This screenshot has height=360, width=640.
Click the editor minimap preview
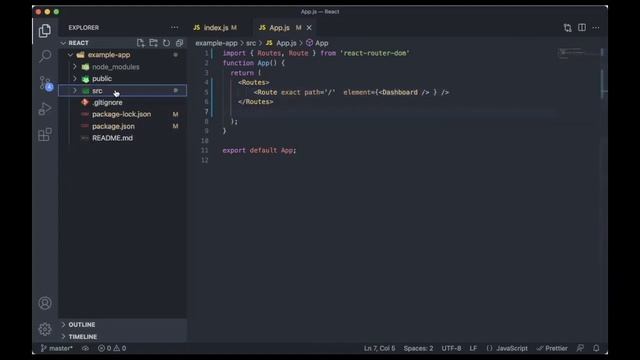577,53
